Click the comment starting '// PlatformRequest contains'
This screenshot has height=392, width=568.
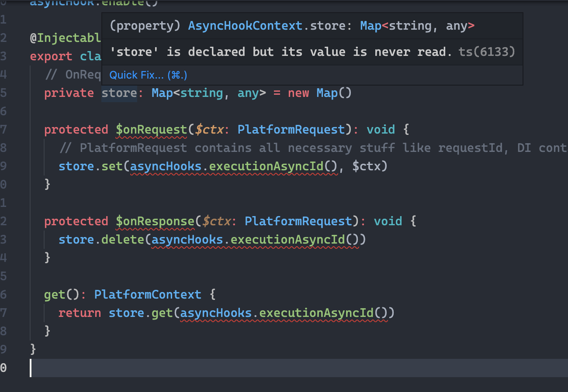pyautogui.click(x=313, y=148)
